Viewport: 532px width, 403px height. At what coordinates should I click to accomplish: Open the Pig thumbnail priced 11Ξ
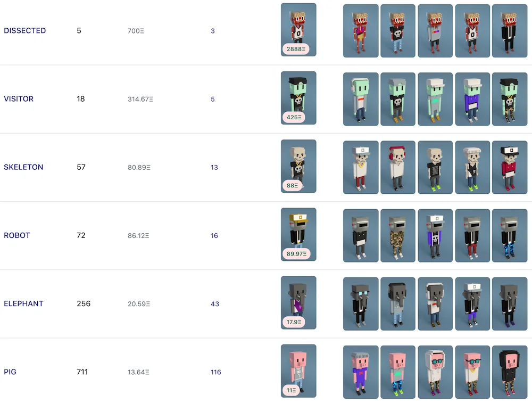point(298,371)
